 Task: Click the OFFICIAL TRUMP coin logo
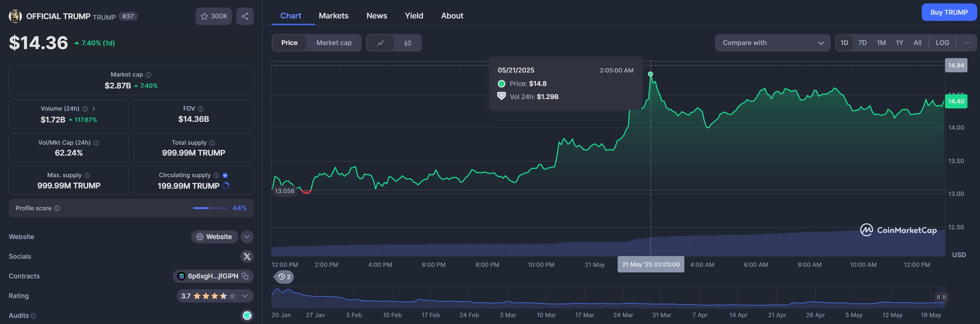(x=15, y=16)
